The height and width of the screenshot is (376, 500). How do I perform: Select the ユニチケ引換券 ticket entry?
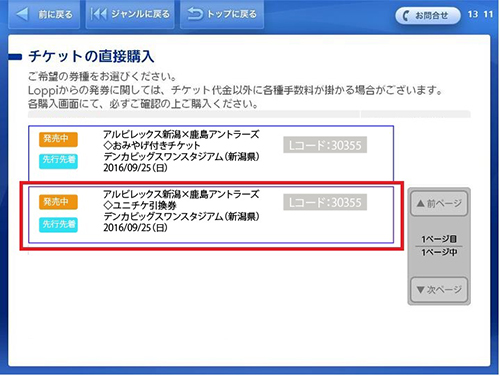click(x=211, y=215)
